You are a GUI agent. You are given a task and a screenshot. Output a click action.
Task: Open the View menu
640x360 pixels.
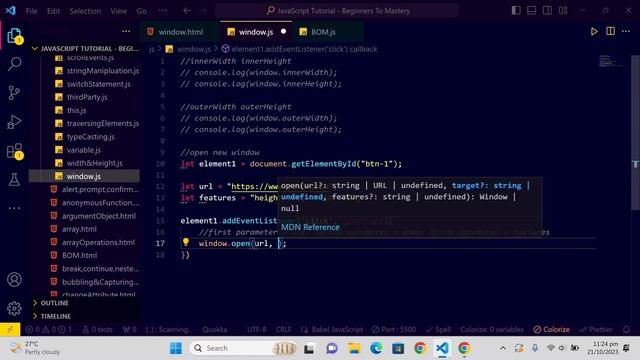(x=118, y=11)
